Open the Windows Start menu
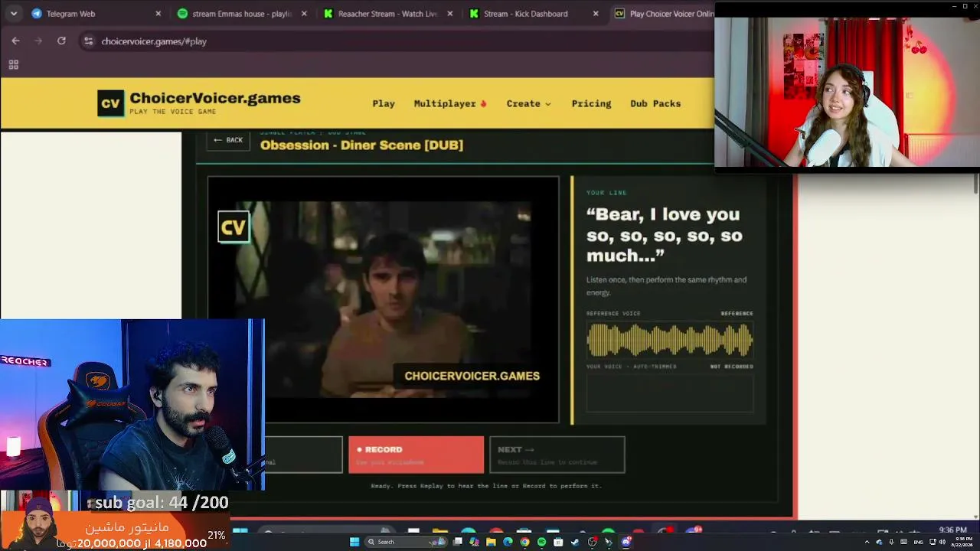This screenshot has width=980, height=551. [354, 542]
